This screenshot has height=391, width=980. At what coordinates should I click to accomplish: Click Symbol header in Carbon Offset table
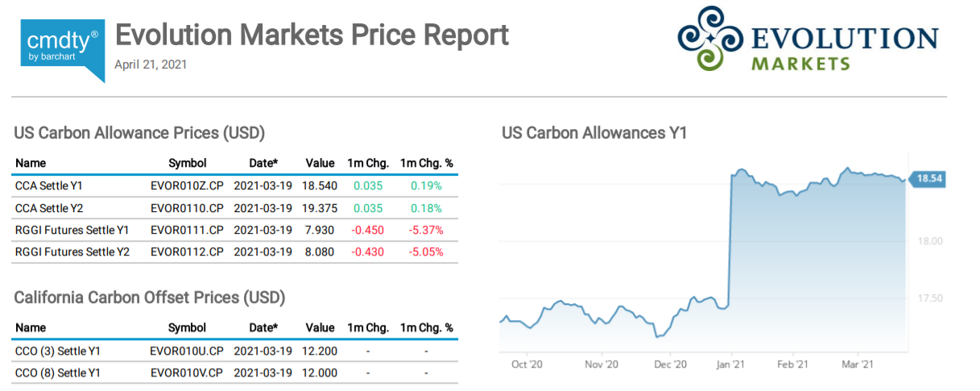click(x=187, y=328)
